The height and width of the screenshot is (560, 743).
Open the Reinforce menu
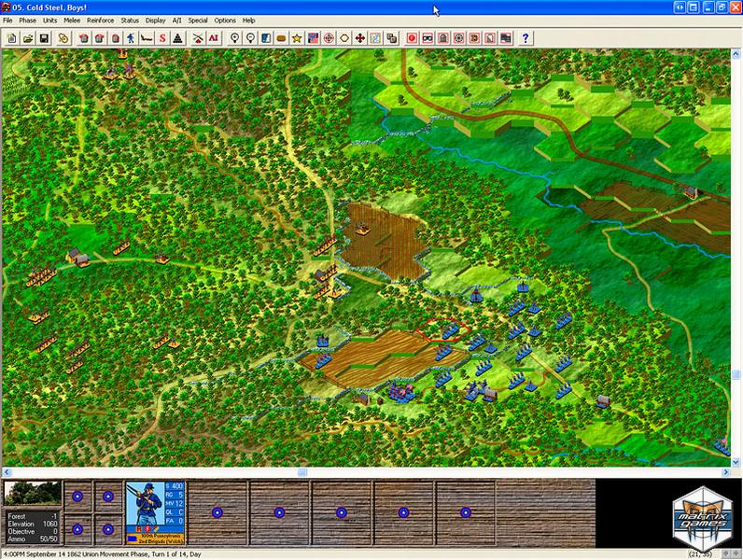point(100,20)
